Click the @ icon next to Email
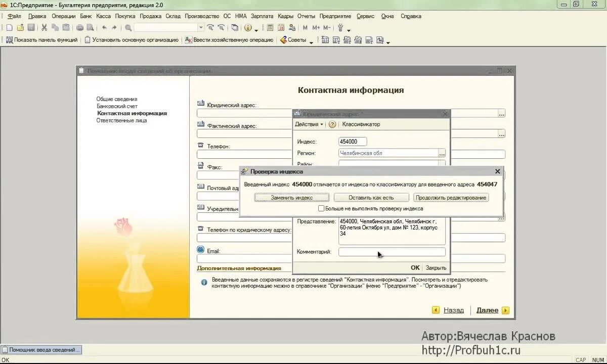The image size is (607, 364). (x=201, y=250)
